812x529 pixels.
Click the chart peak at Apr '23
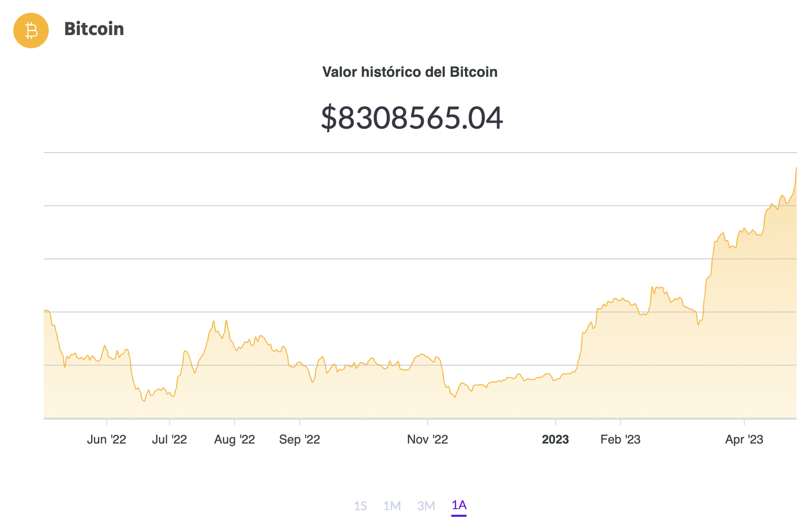tap(797, 168)
